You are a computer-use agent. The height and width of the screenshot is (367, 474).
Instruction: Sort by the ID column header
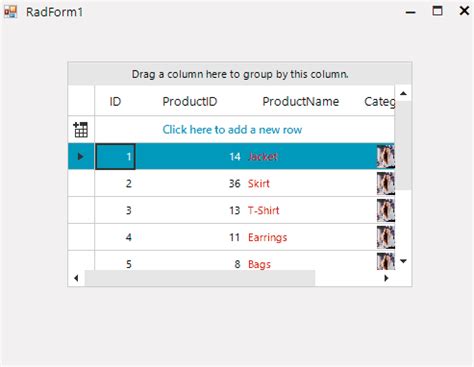115,101
